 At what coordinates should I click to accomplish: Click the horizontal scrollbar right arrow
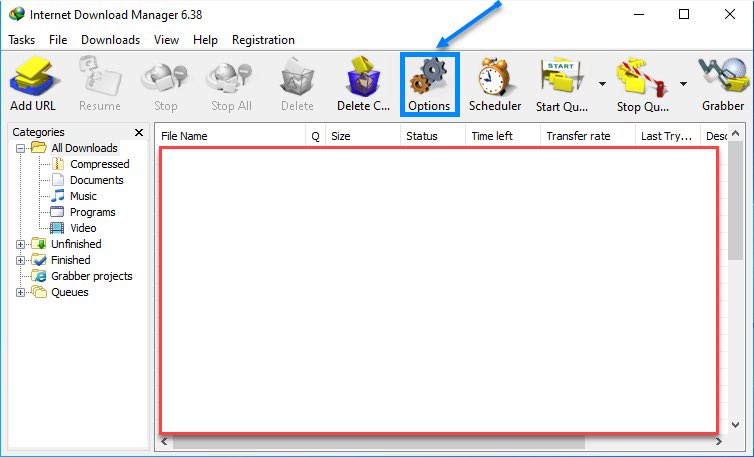718,442
